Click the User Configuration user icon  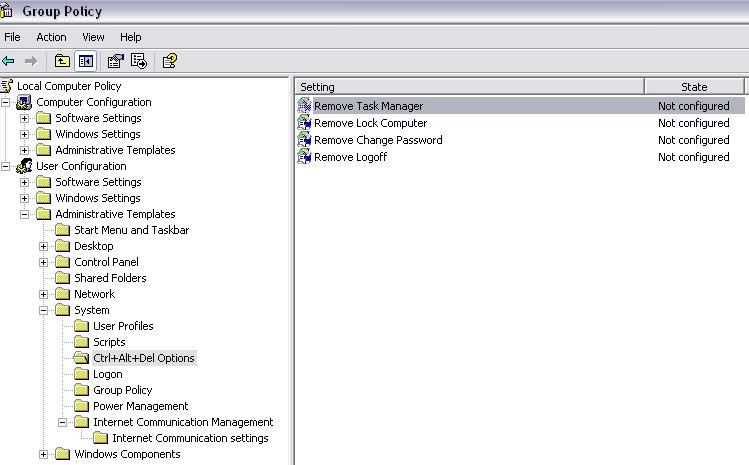tap(24, 166)
